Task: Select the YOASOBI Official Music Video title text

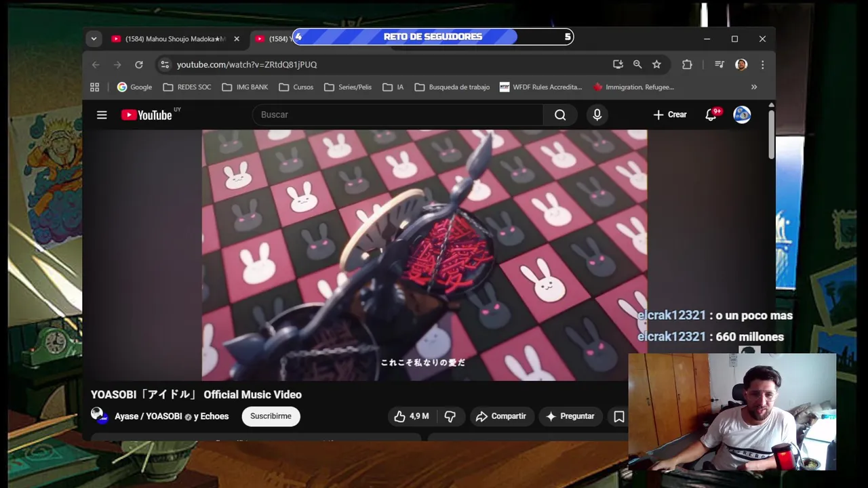Action: point(196,394)
